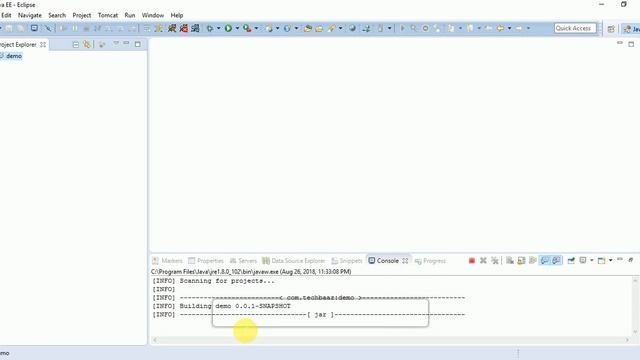
Task: Maximize the Console view
Action: 631,260
